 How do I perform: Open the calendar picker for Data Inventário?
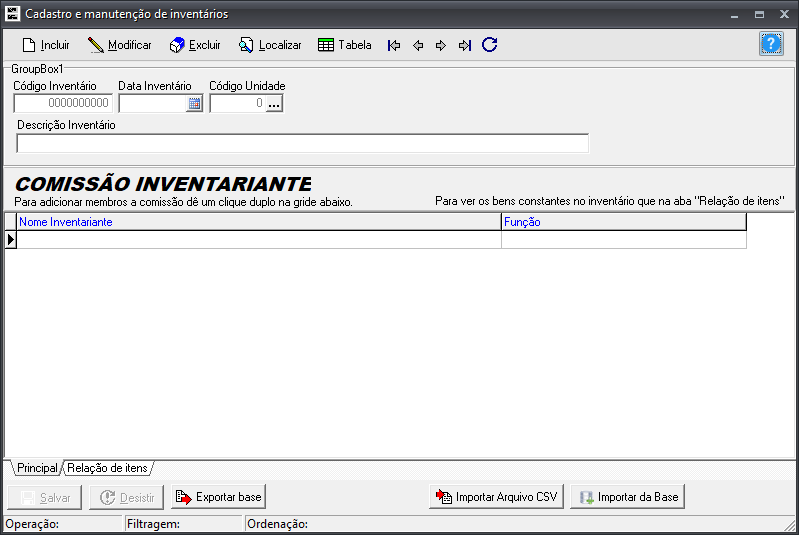(194, 103)
